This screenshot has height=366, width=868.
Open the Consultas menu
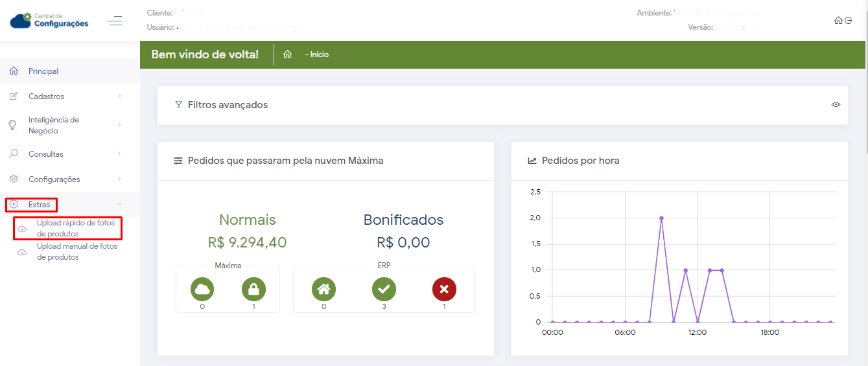(46, 154)
